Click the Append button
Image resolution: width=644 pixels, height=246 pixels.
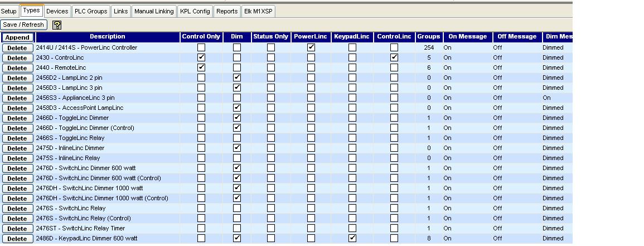(17, 37)
